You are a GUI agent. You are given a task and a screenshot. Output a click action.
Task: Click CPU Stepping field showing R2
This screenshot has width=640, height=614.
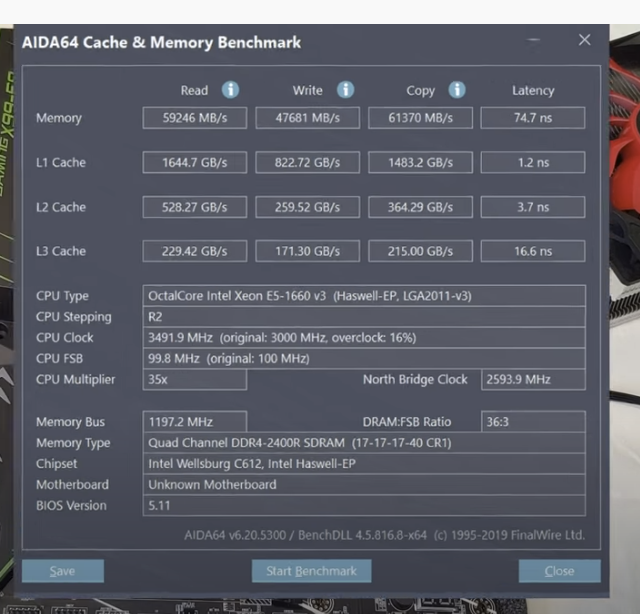(x=364, y=317)
